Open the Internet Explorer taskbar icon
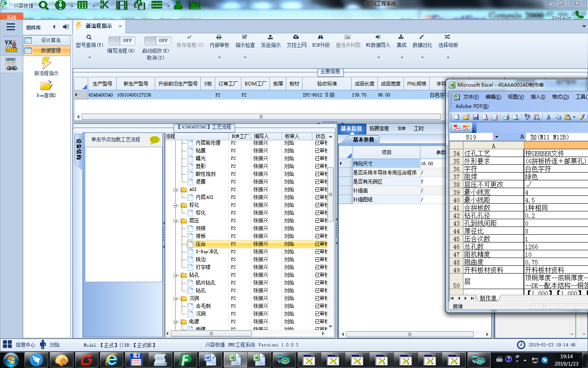Viewport: 588px width, 368px height. pyautogui.click(x=111, y=360)
